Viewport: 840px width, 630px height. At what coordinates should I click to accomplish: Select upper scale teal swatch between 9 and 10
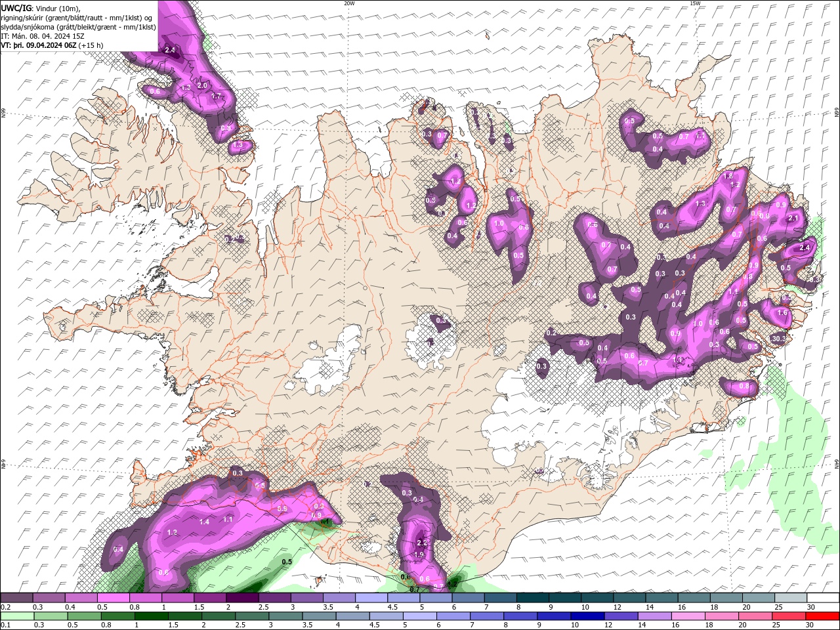pyautogui.click(x=565, y=598)
